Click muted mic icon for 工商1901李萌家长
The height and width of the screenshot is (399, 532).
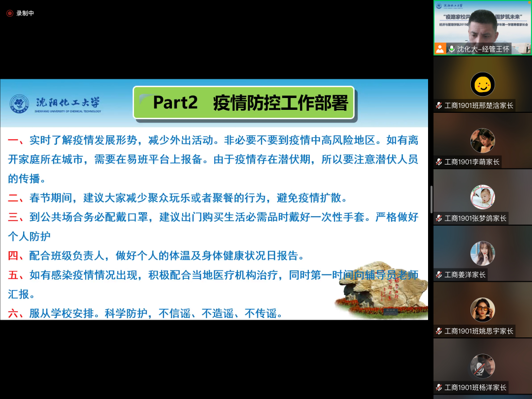click(439, 162)
